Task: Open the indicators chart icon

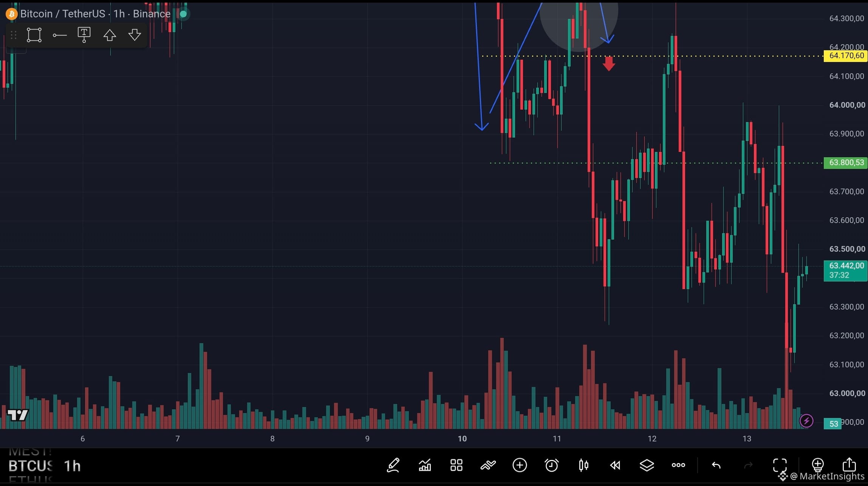Action: (x=425, y=465)
